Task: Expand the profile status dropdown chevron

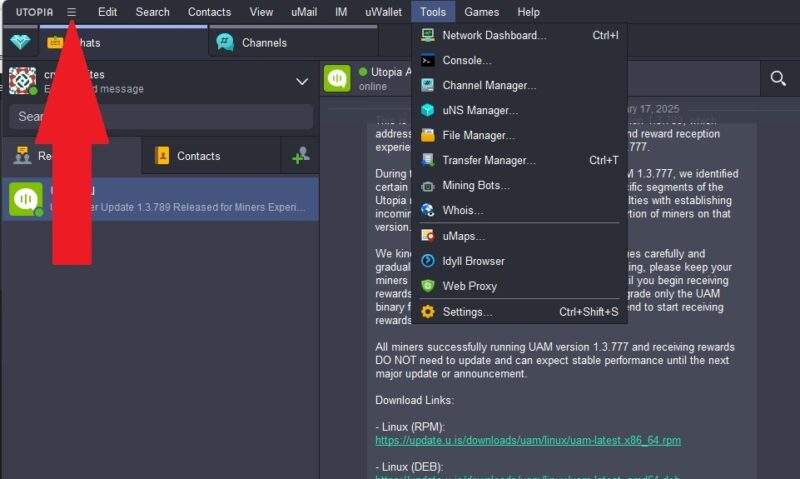Action: point(302,82)
